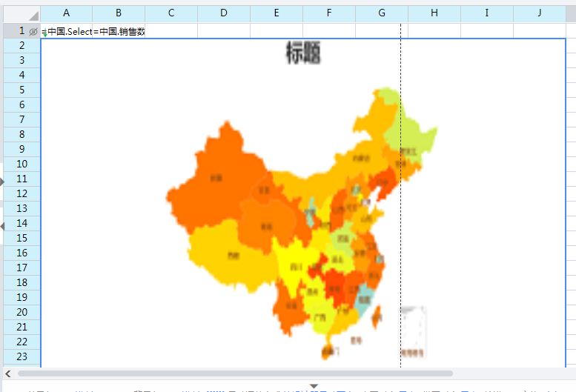This screenshot has width=576, height=392.
Task: Click the hidden-row eye icon in row 1
Action: coord(33,31)
